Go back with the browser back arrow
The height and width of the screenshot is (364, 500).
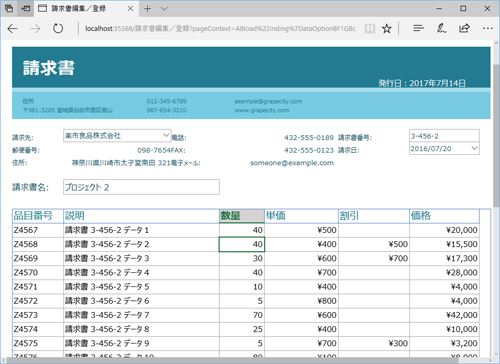(x=12, y=29)
